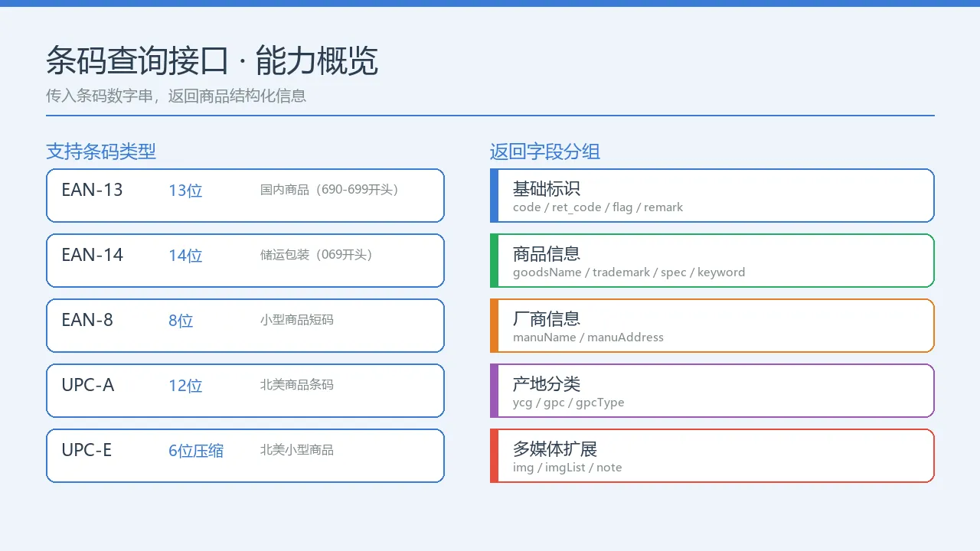Screen dimensions: 980x551
Task: Click the field list manuName / manuAddress
Action: [588, 337]
